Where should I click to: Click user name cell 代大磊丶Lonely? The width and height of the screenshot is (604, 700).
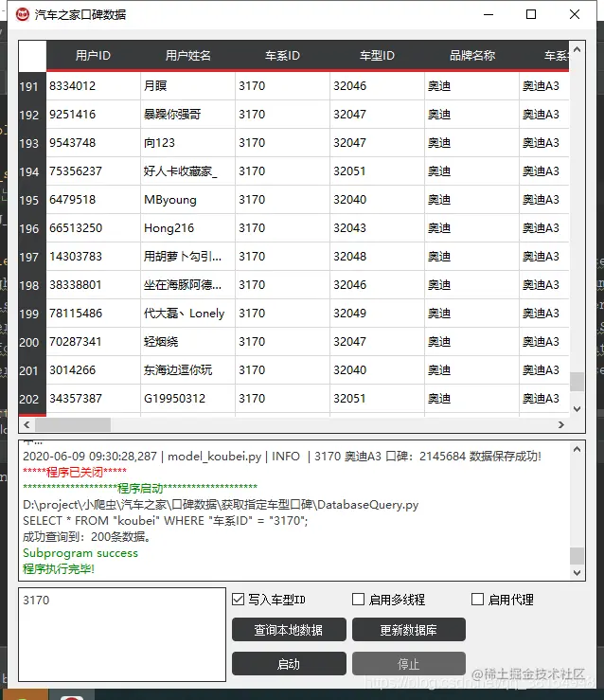tap(187, 314)
